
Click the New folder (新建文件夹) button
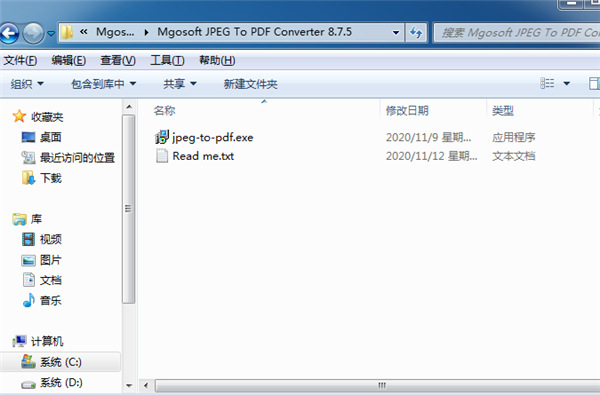coord(250,83)
